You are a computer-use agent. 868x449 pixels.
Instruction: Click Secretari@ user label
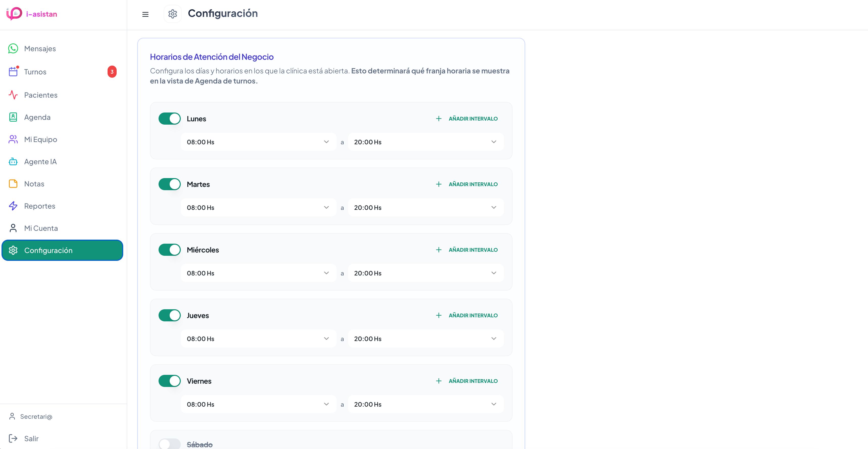36,416
